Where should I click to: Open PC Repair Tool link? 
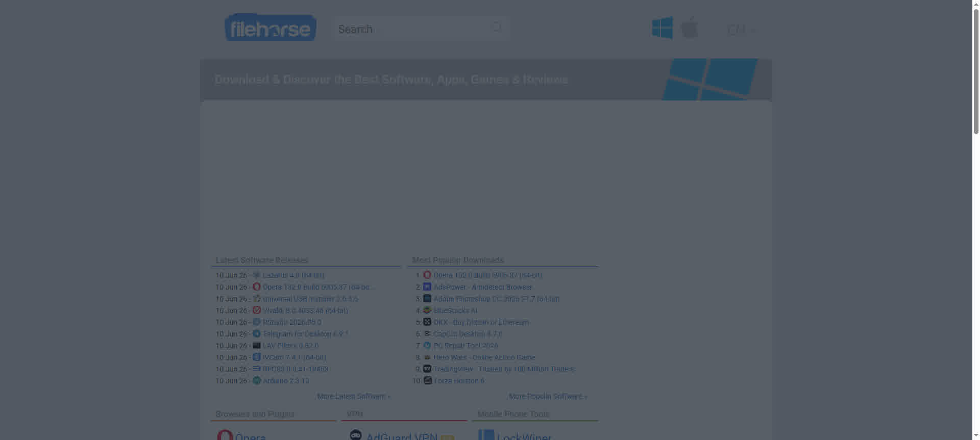click(x=465, y=346)
